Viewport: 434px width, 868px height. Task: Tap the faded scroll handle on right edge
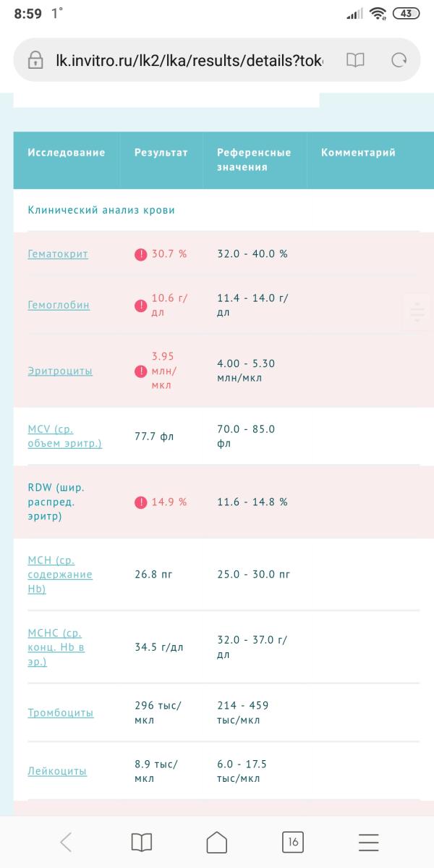(x=418, y=313)
